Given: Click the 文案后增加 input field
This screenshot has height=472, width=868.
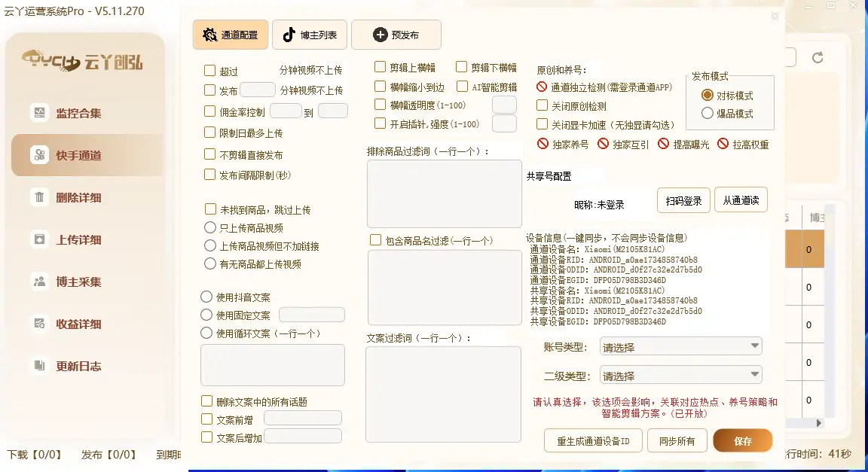Looking at the screenshot, I should coord(303,436).
